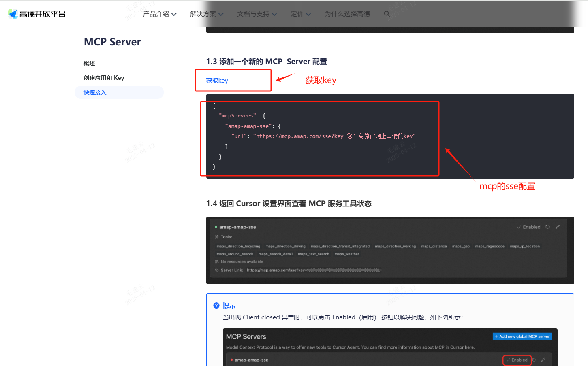
Task: Click the Tools wrench icon in screenshot
Action: coord(217,237)
